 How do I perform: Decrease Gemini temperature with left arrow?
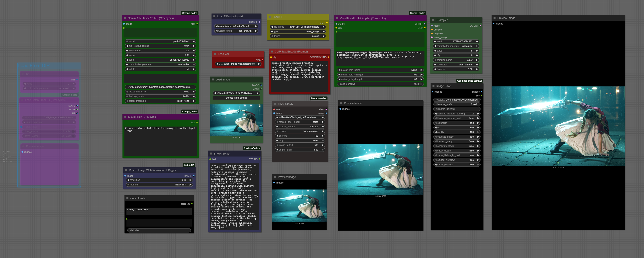[x=127, y=51]
